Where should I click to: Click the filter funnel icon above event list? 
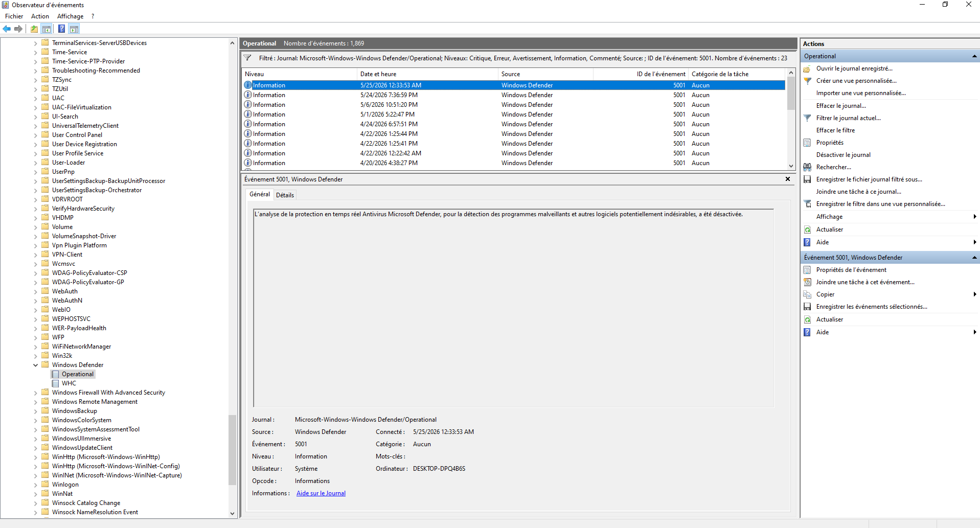[x=247, y=58]
